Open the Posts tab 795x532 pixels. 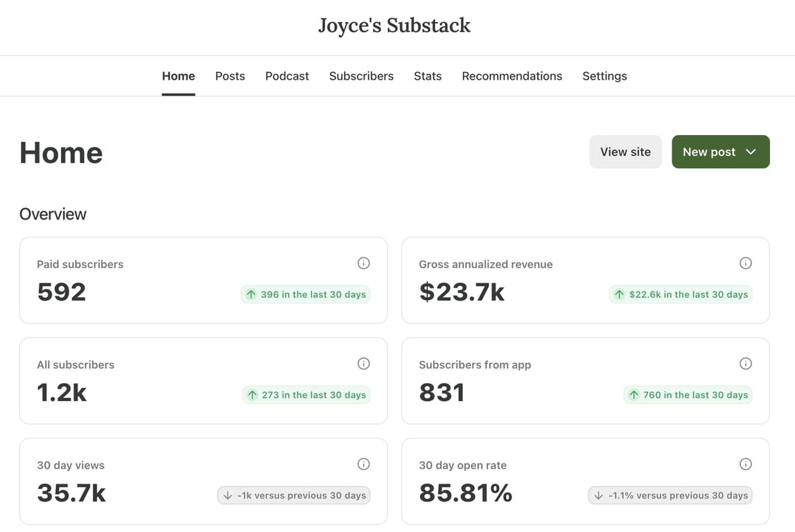pos(230,76)
